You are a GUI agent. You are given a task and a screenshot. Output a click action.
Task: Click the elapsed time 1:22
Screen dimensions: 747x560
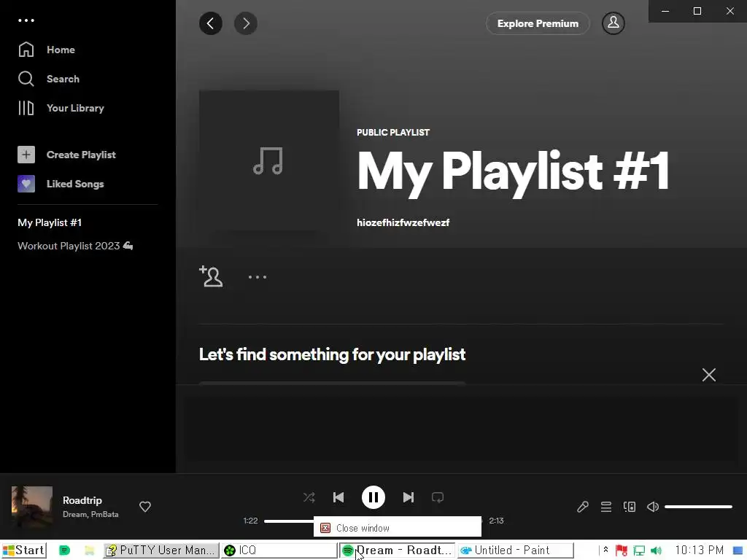pyautogui.click(x=251, y=521)
